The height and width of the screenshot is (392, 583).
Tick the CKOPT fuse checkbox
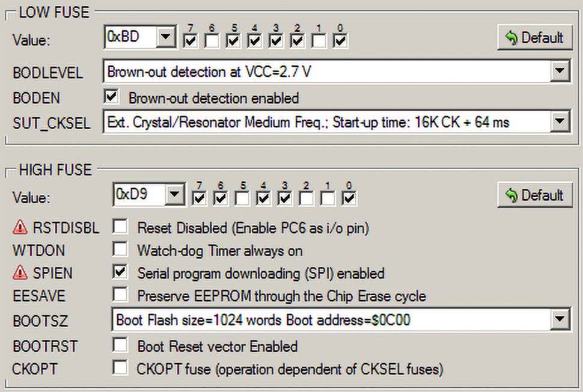tap(120, 368)
